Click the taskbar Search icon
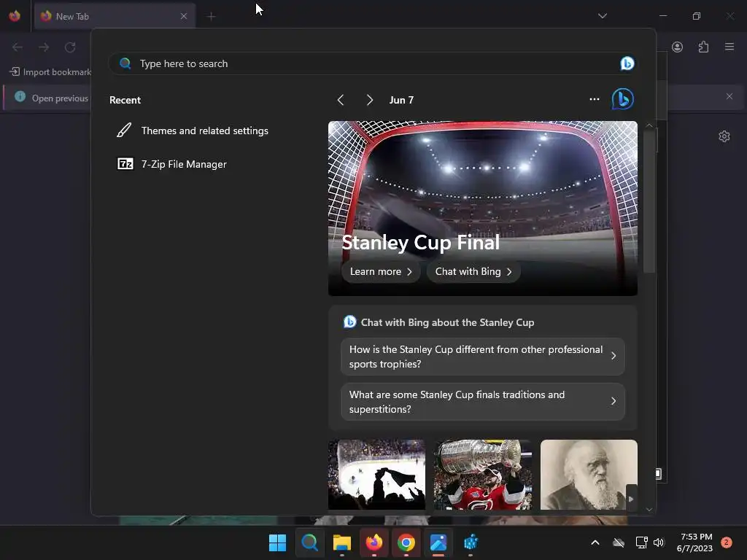The image size is (747, 560). click(x=309, y=542)
